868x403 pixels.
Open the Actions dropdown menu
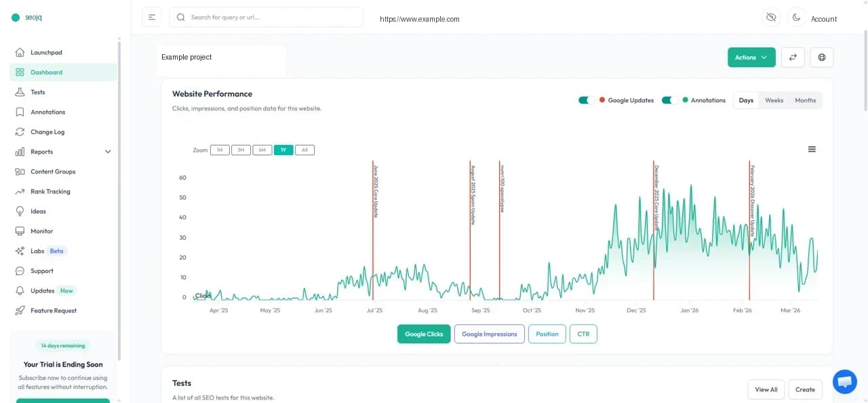tap(751, 58)
